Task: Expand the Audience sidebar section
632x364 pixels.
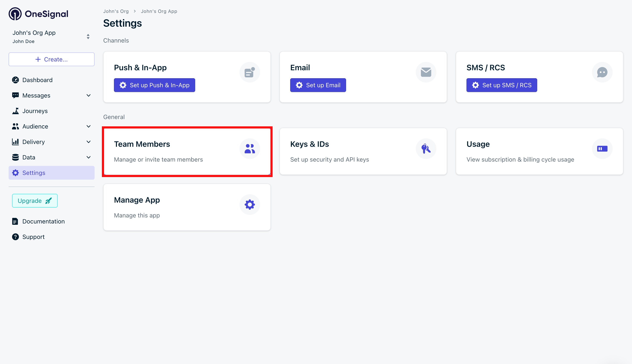Action: pos(88,127)
